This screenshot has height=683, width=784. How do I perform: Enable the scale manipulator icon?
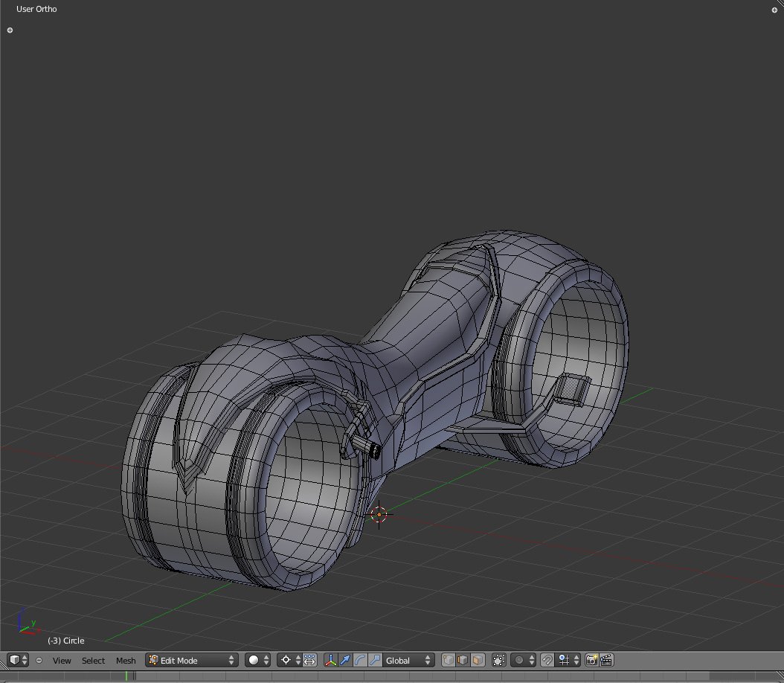point(375,660)
